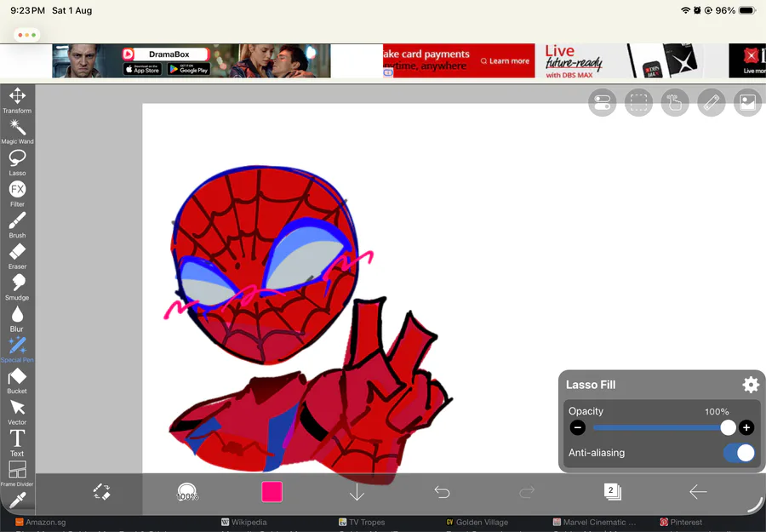Select the Lasso tool
Viewport: 766px width, 532px height.
[17, 163]
